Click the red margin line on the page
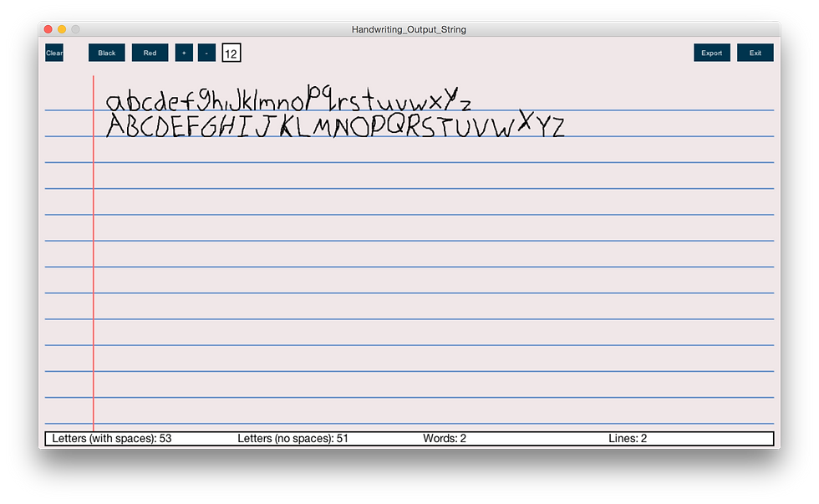819x504 pixels. [94, 251]
